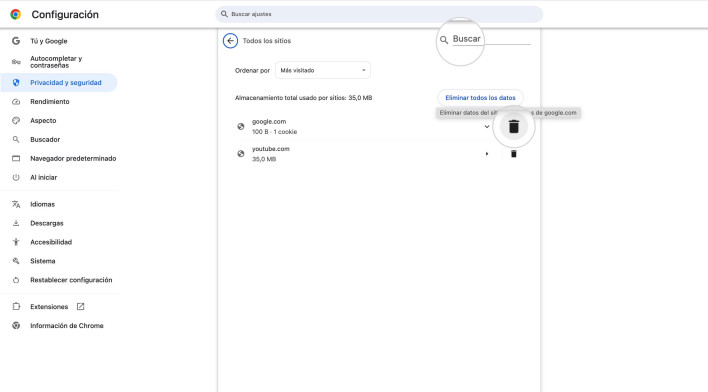Click the Chrome icon beside Información de Chrome
Screen dimensions: 708x392
tap(16, 326)
